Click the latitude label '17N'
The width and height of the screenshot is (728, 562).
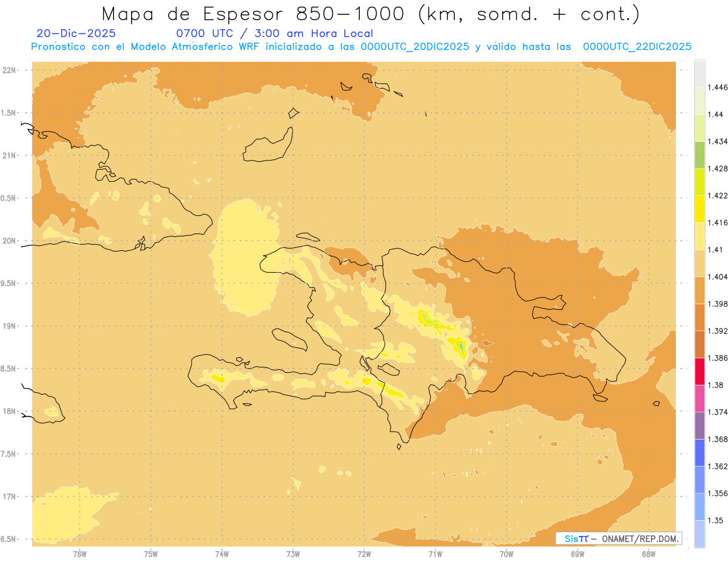click(10, 497)
